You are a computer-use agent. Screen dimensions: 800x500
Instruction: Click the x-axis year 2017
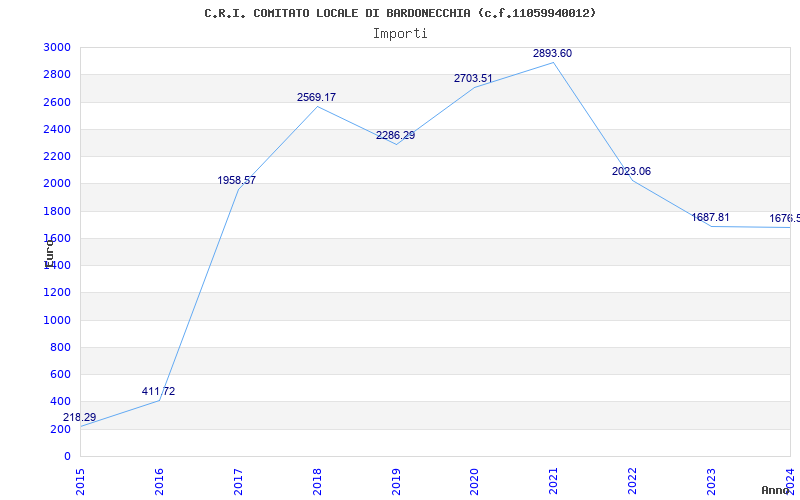click(238, 482)
